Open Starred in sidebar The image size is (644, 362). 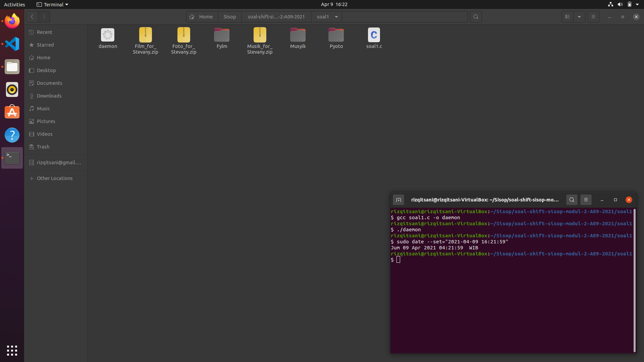tap(56, 45)
